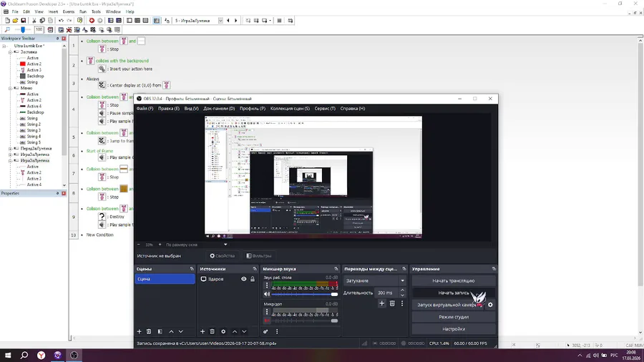Go to the next frame arrow in Fusion
The width and height of the screenshot is (644, 362).
pyautogui.click(x=235, y=21)
